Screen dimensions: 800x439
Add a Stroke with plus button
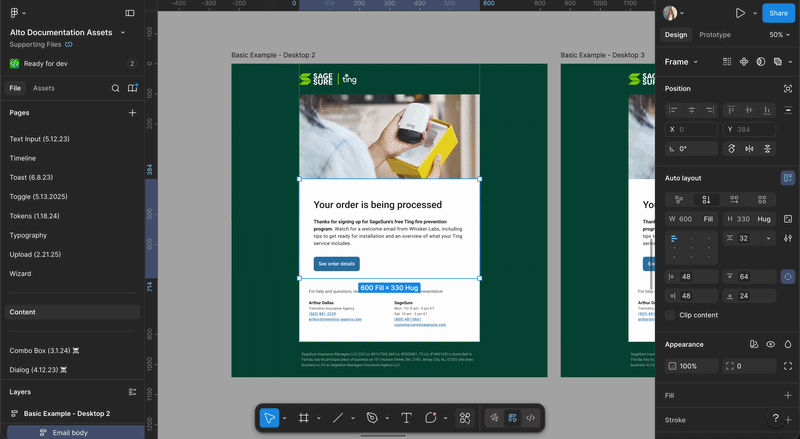tap(789, 420)
